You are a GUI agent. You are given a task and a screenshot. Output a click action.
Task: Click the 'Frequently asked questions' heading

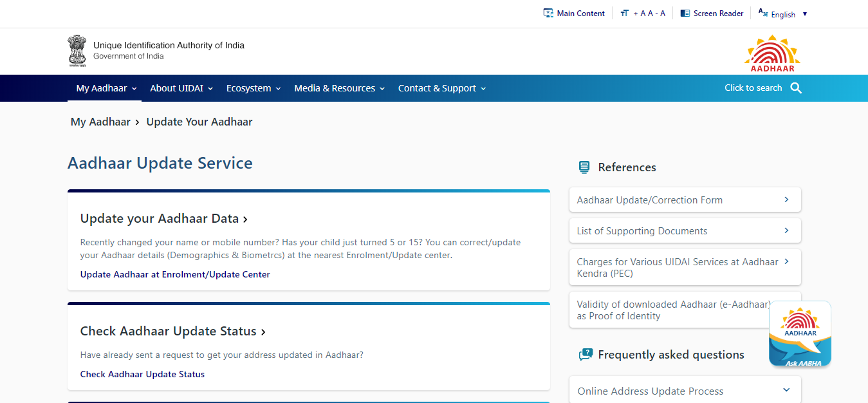(671, 355)
